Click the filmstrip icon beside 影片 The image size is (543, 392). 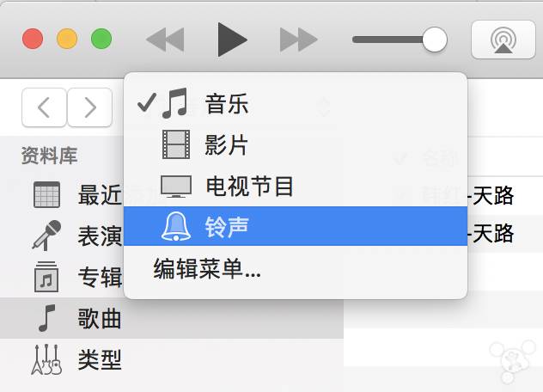pos(176,144)
